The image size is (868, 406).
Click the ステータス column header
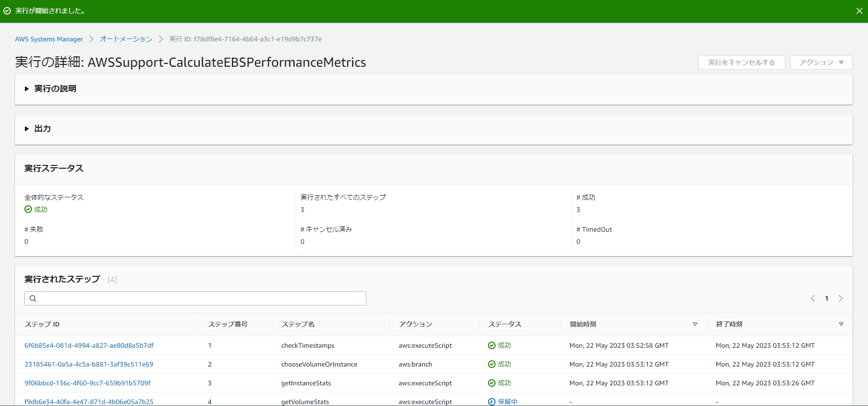click(x=505, y=324)
